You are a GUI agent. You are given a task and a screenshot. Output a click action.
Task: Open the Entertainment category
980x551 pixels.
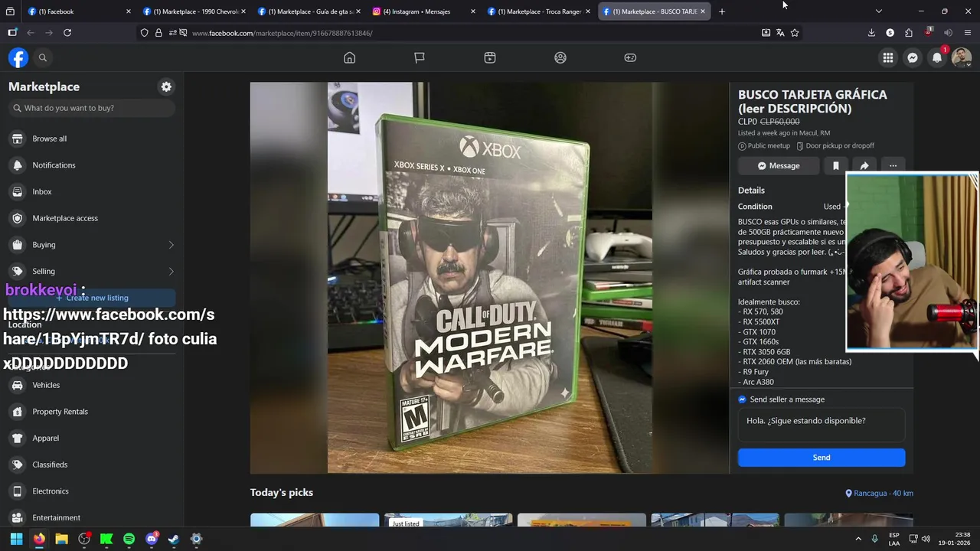[x=92, y=517]
